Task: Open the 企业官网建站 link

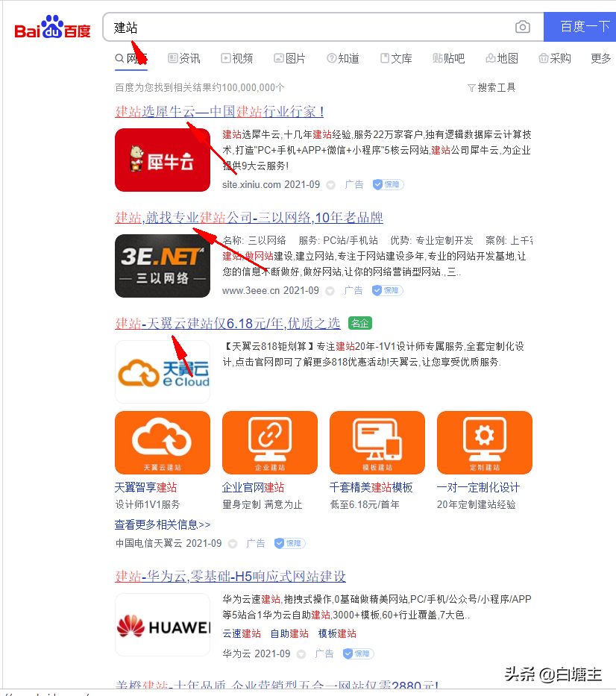Action: (254, 487)
